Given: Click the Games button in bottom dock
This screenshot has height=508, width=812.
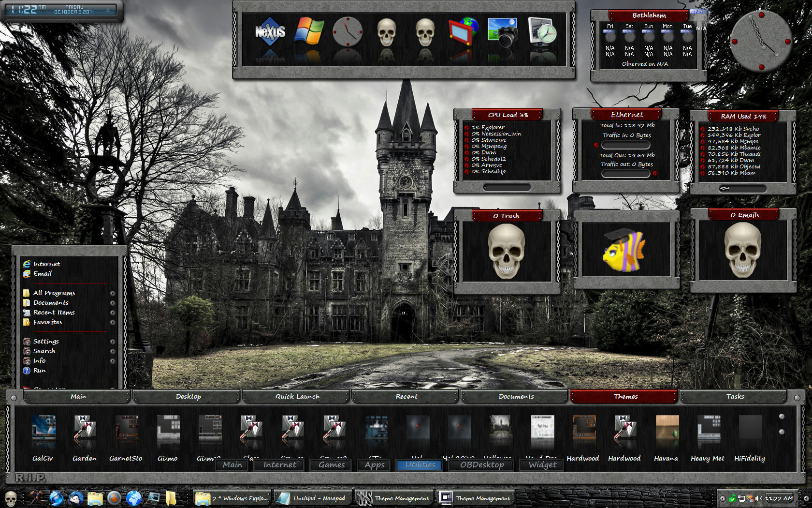Looking at the screenshot, I should pyautogui.click(x=332, y=465).
